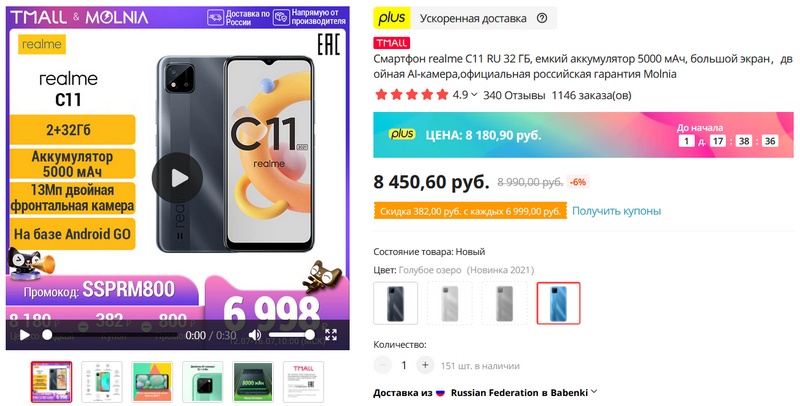This screenshot has height=406, width=800.
Task: Click the red TMALL badge
Action: point(391,43)
